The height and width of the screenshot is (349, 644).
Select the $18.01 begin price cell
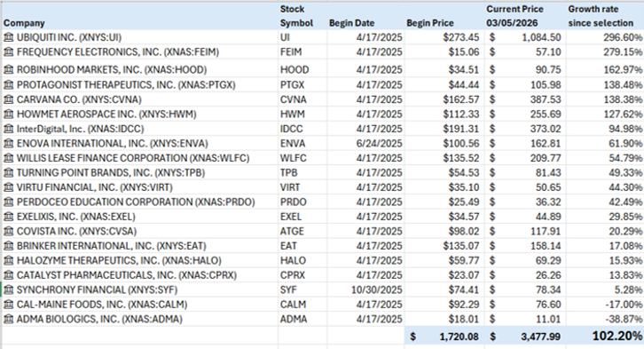(444, 319)
